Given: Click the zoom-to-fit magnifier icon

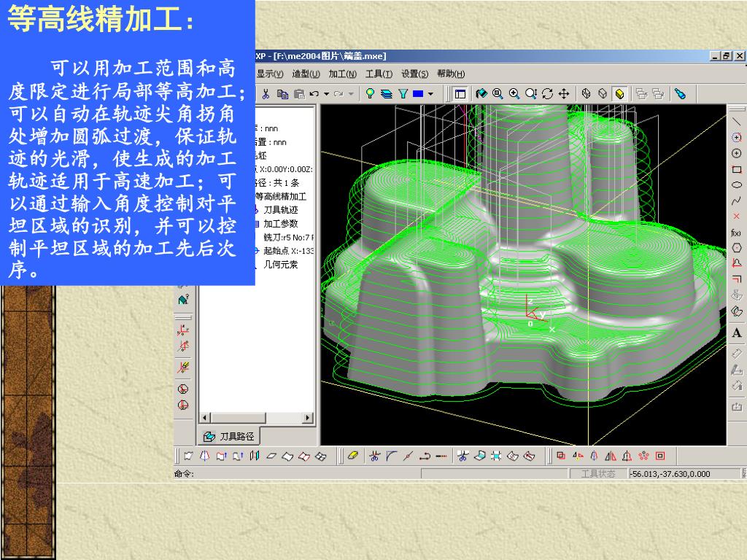Looking at the screenshot, I should point(498,93).
